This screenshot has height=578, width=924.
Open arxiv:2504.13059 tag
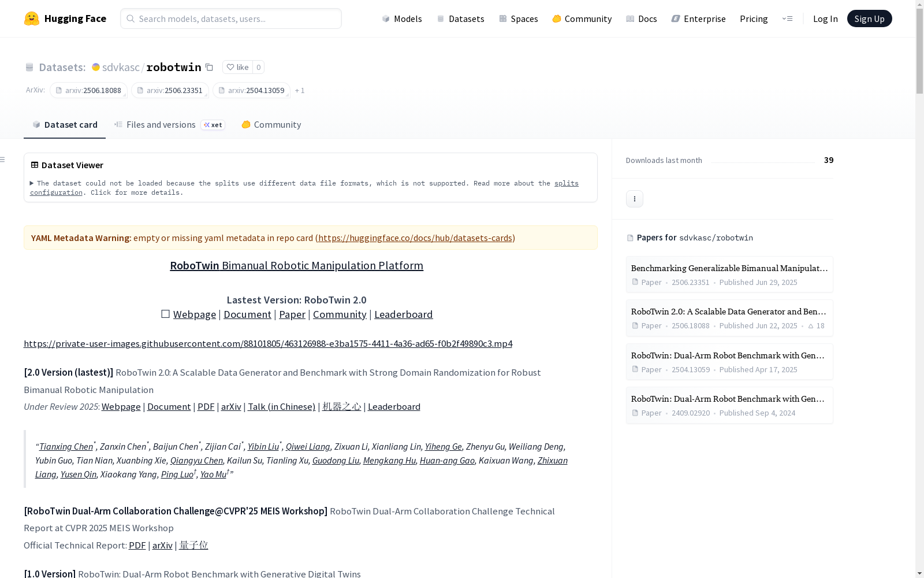coord(251,90)
